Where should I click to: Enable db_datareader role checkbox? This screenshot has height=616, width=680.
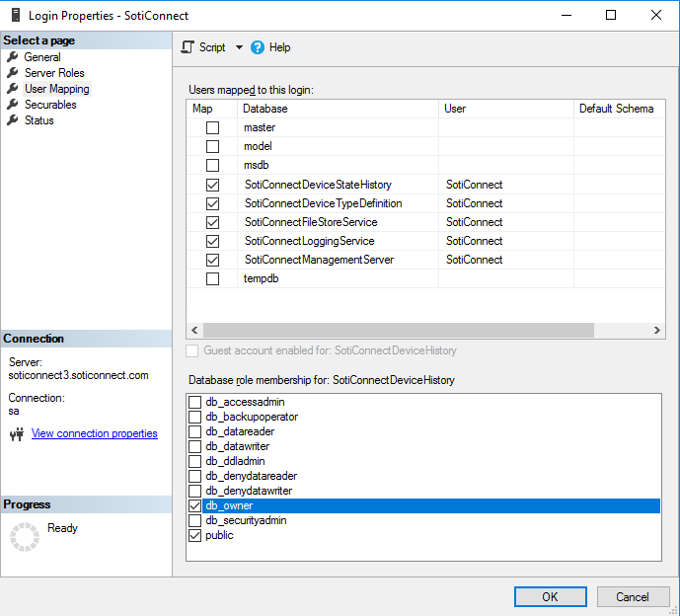[195, 431]
